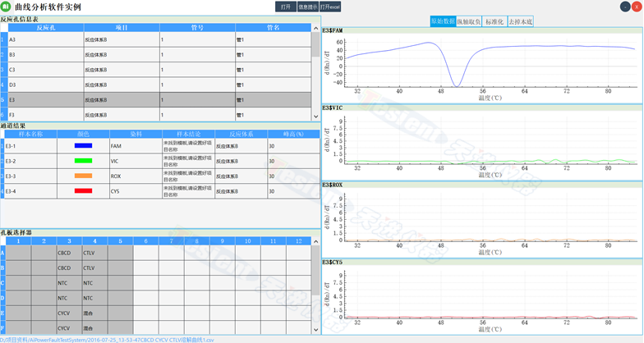Click the green app logo icon
The width and height of the screenshot is (644, 343).
click(x=7, y=7)
